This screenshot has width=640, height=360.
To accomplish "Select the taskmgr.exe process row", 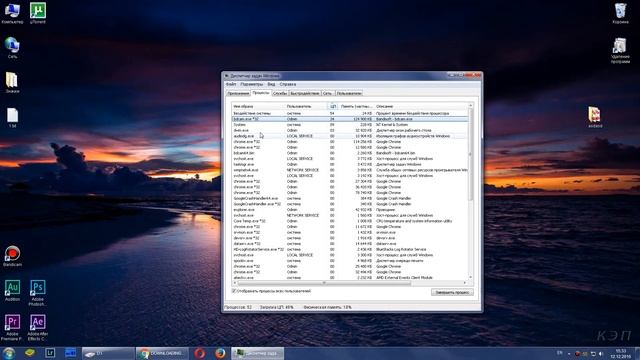I will [x=350, y=164].
